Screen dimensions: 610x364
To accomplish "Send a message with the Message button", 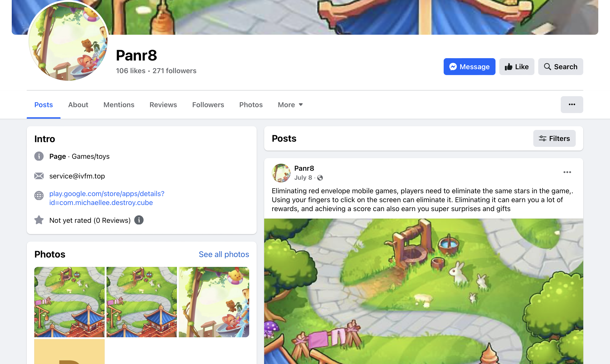I will tap(469, 66).
